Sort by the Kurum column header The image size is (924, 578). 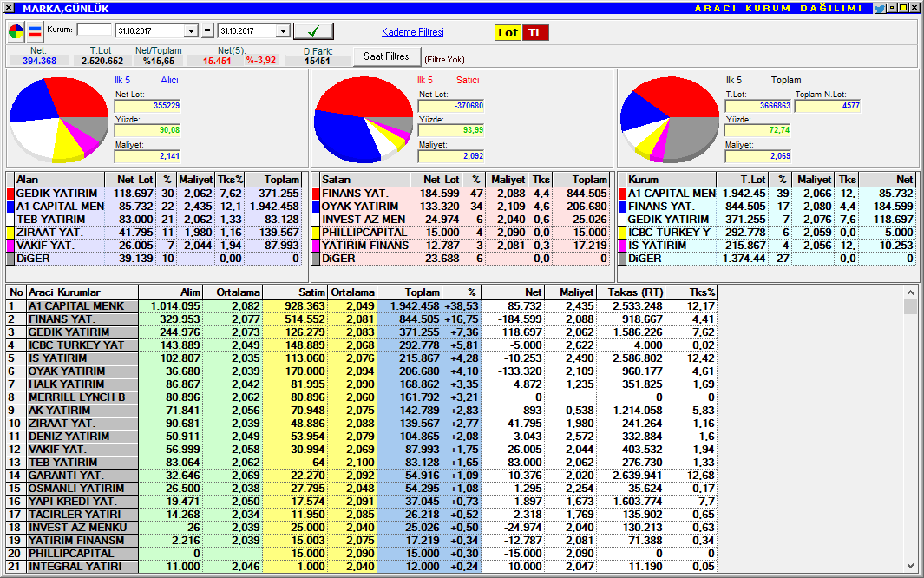tap(672, 179)
